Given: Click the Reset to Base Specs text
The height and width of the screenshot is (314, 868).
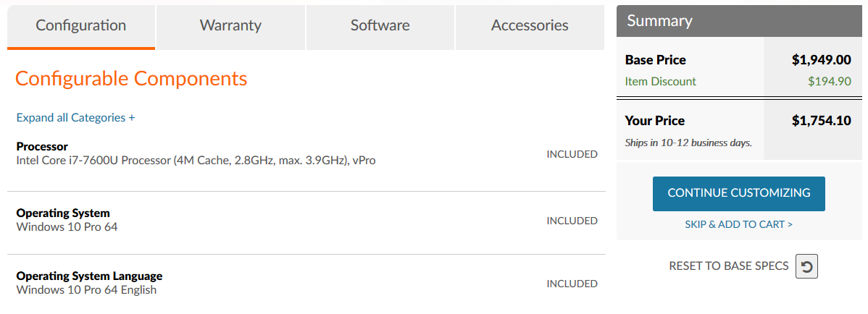Looking at the screenshot, I should pyautogui.click(x=728, y=266).
